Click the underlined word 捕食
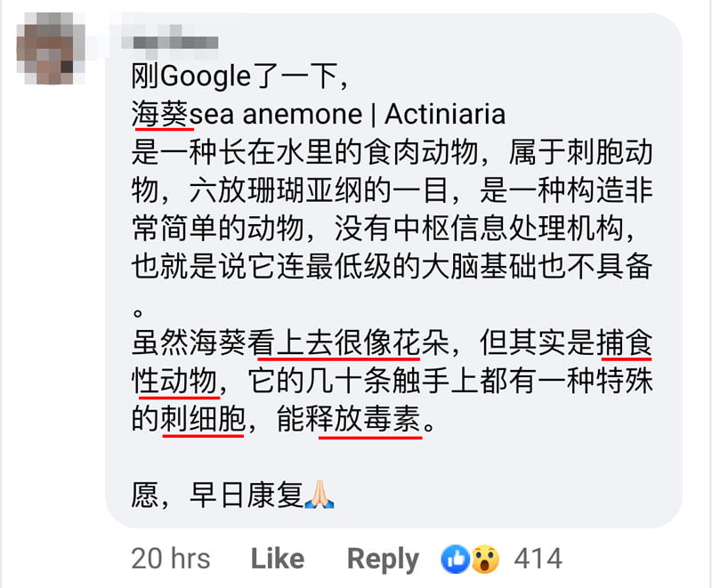The height and width of the screenshot is (588, 712). [625, 342]
